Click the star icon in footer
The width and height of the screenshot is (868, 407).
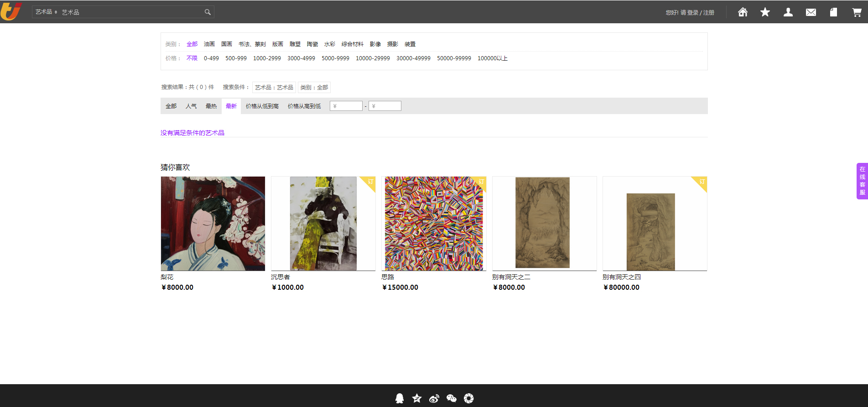416,398
